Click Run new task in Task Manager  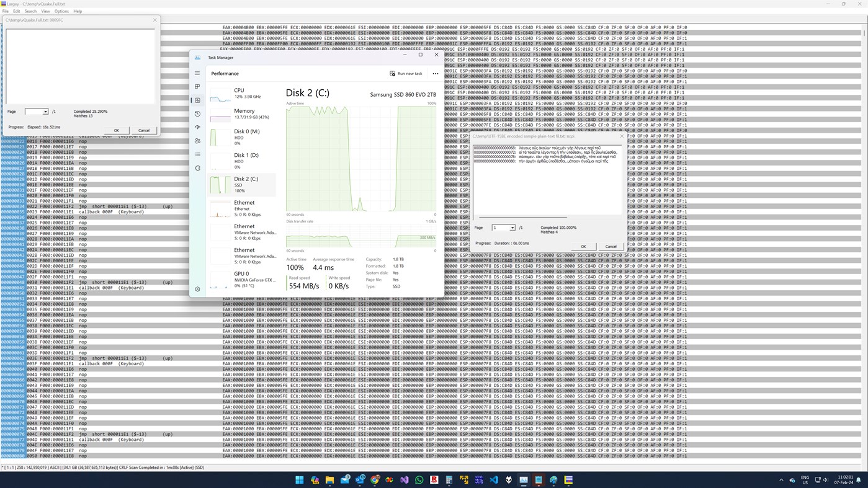click(x=406, y=74)
